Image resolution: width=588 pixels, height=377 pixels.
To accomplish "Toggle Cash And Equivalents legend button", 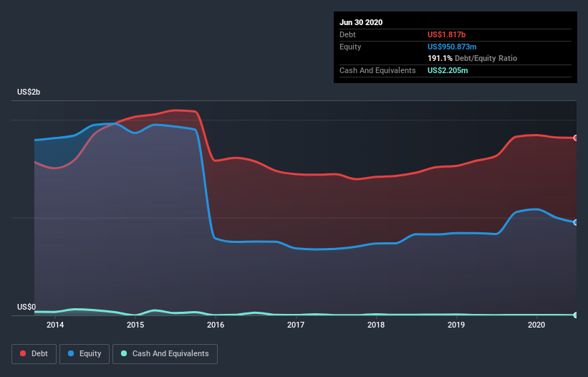I will tap(165, 354).
